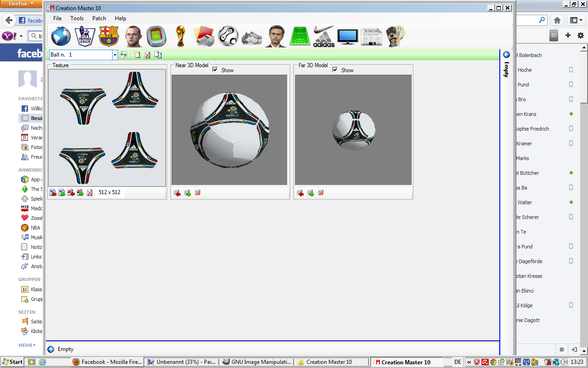This screenshot has height=368, width=588.
Task: Open the gold trophy tournament icon
Action: [181, 36]
